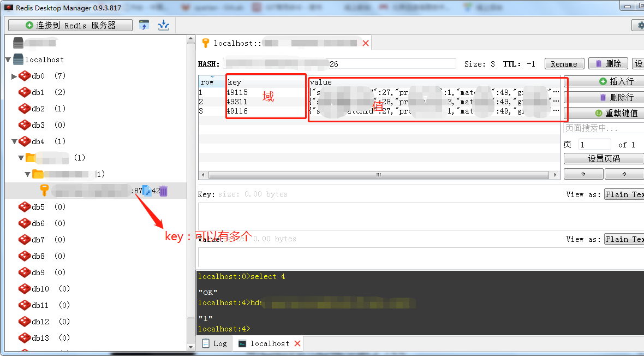This screenshot has width=644, height=356.
Task: Click tree panel scroll down arrow
Action: [x=190, y=347]
